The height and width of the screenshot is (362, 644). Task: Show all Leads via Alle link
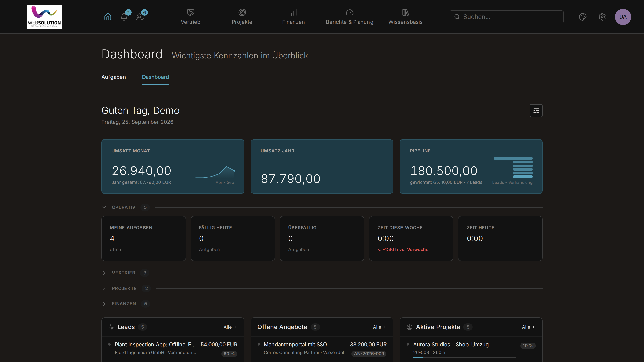(230, 327)
